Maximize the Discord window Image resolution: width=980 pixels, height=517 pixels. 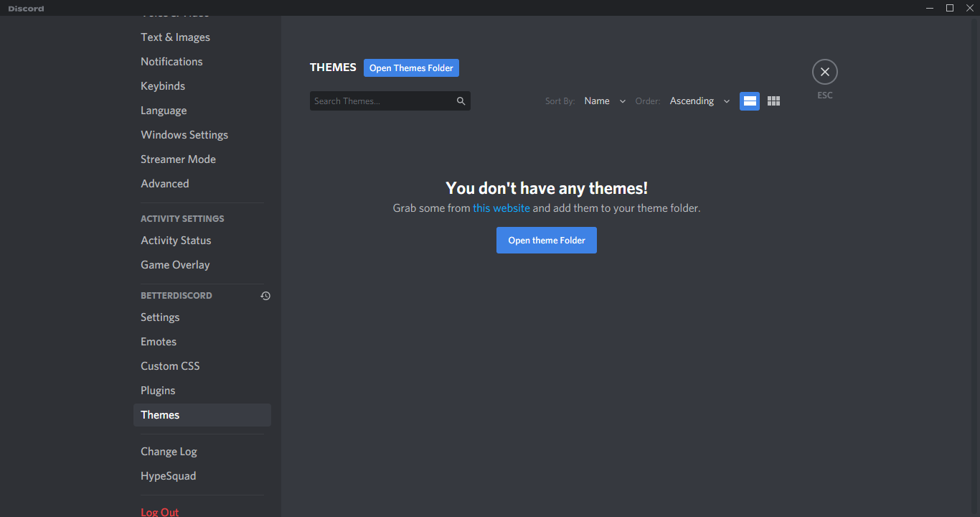[x=949, y=8]
